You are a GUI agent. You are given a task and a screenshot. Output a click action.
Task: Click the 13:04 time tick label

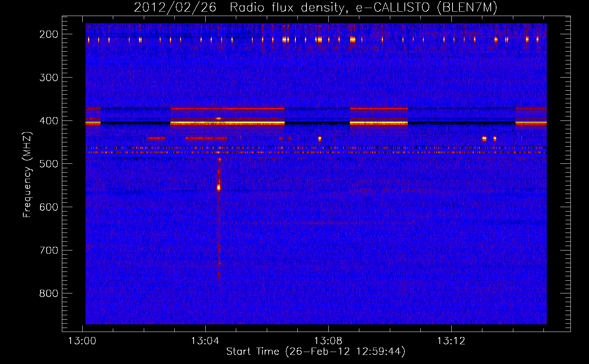point(205,341)
